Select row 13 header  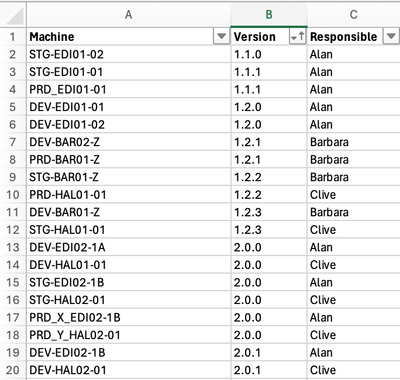[13, 247]
